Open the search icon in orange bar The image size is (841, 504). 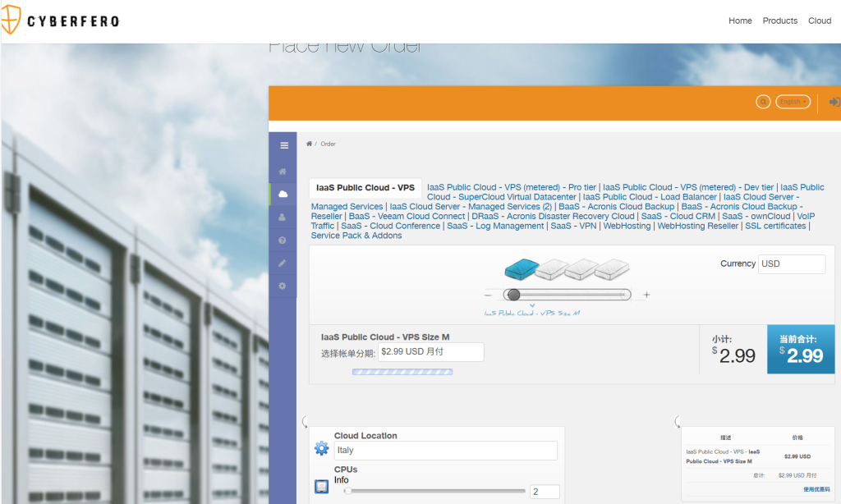[x=763, y=102]
